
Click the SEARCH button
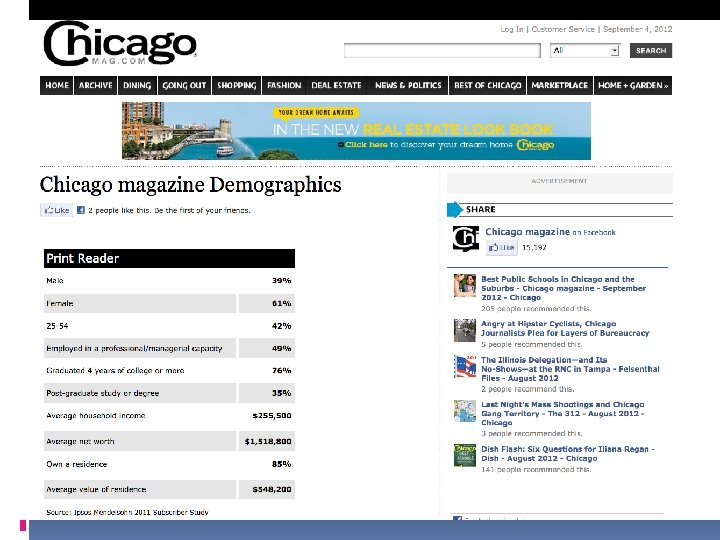651,51
